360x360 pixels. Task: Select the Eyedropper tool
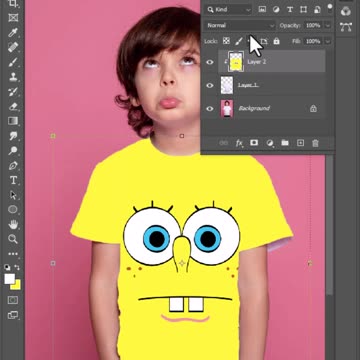(x=13, y=33)
